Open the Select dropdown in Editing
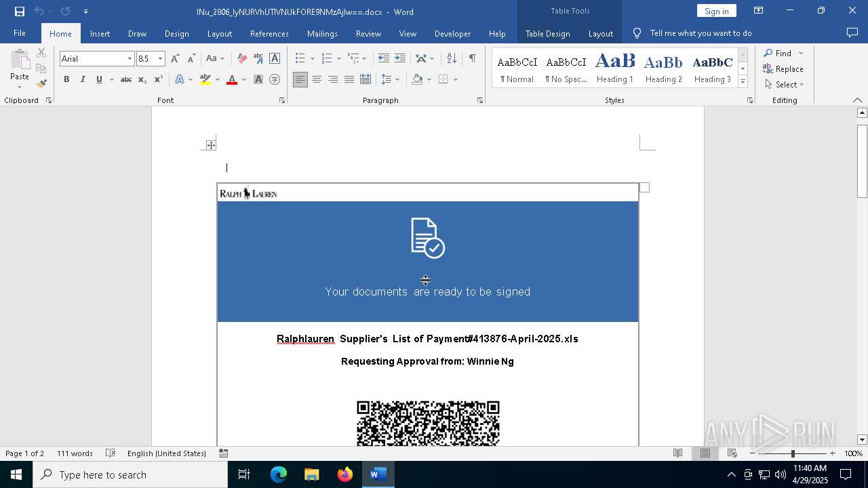Screen dimensions: 868x488 pyautogui.click(x=784, y=85)
